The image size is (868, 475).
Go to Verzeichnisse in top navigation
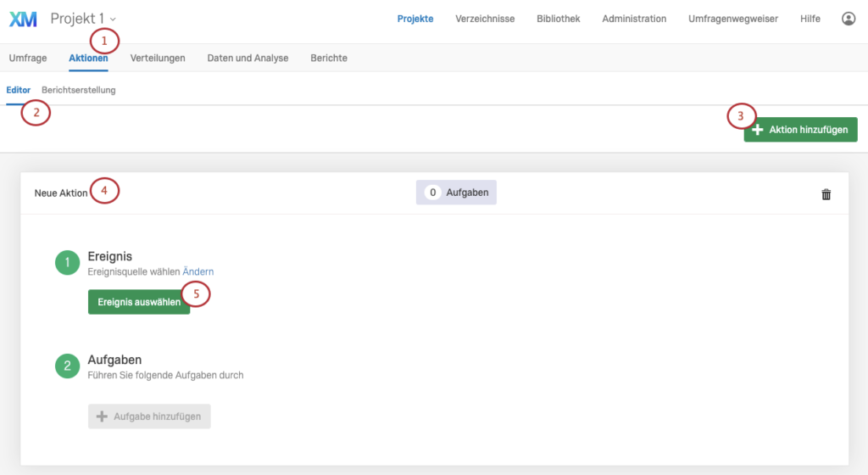485,19
